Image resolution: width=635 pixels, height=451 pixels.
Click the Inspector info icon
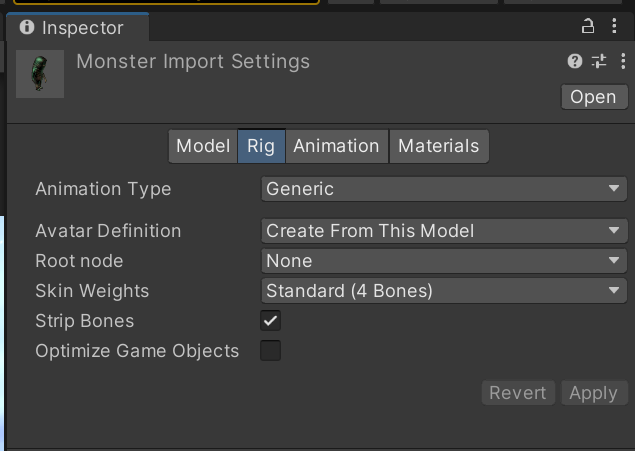coord(27,27)
